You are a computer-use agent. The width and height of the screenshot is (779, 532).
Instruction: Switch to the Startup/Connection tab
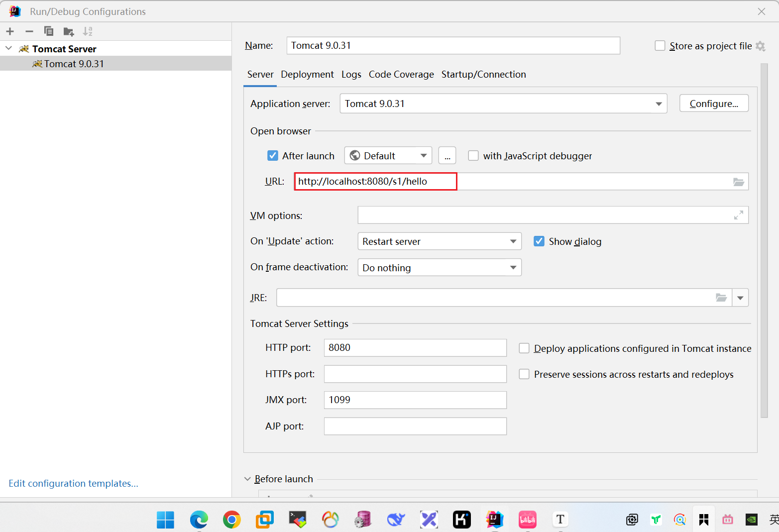483,74
